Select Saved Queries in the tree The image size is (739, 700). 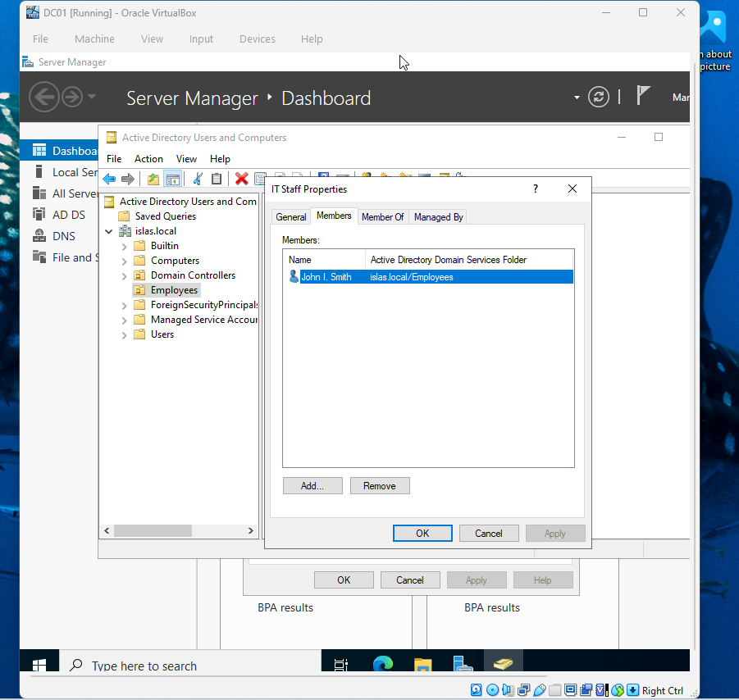coord(166,216)
